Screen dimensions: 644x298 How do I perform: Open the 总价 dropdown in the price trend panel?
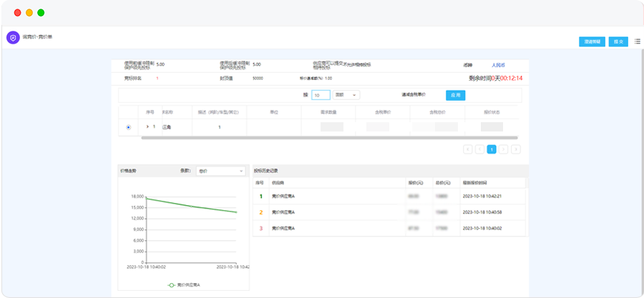pyautogui.click(x=220, y=171)
